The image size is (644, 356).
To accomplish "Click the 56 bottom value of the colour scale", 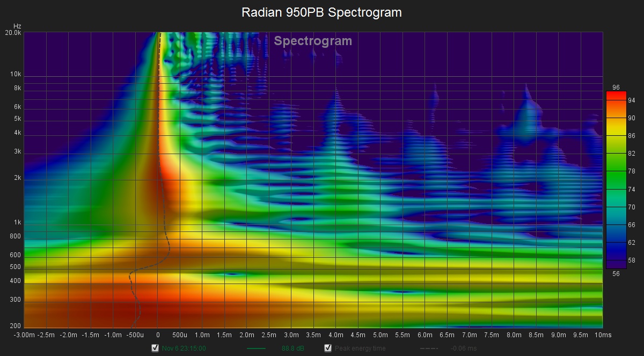I will coord(616,273).
